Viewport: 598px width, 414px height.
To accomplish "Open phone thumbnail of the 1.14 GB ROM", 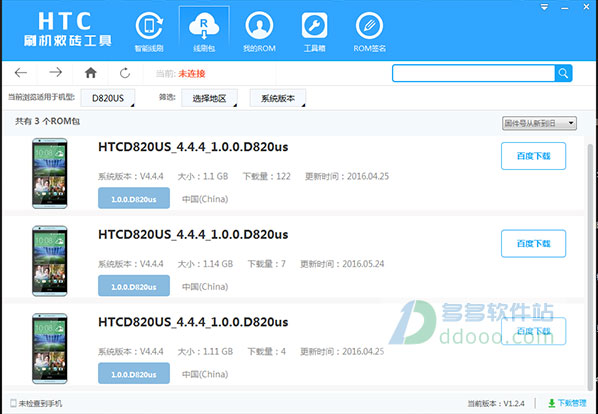I will 50,261.
